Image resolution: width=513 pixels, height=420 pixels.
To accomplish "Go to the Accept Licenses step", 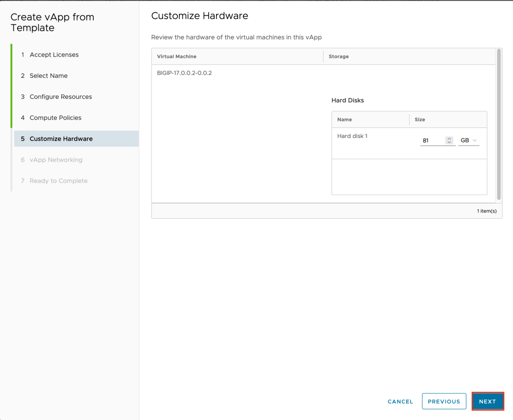I will (54, 55).
